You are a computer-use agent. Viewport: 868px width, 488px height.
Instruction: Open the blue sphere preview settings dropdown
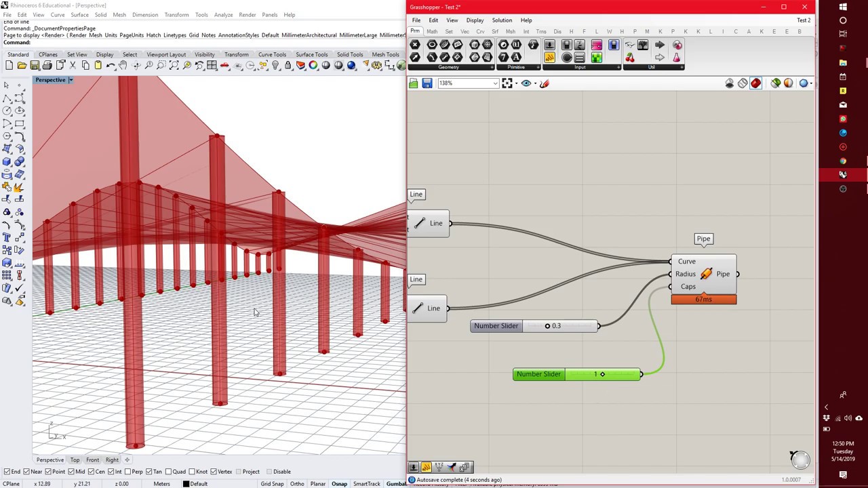coord(812,83)
